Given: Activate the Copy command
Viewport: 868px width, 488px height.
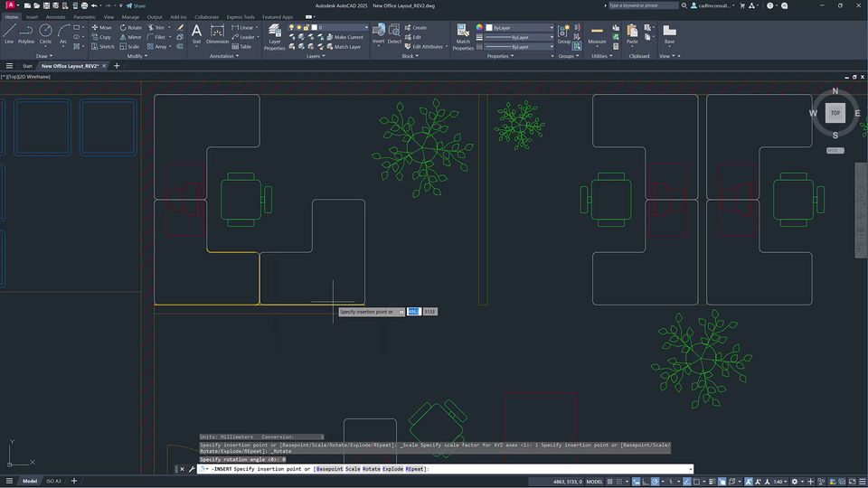Looking at the screenshot, I should click(x=101, y=37).
